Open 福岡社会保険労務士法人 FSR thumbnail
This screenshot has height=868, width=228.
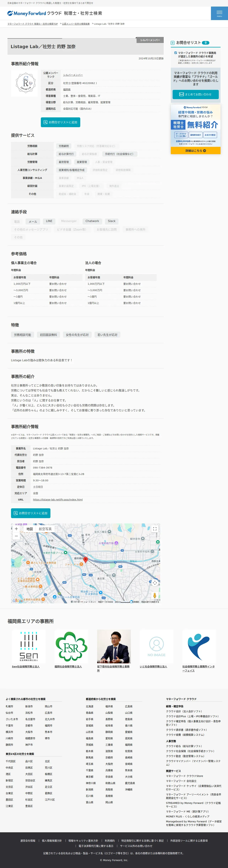click(x=71, y=647)
